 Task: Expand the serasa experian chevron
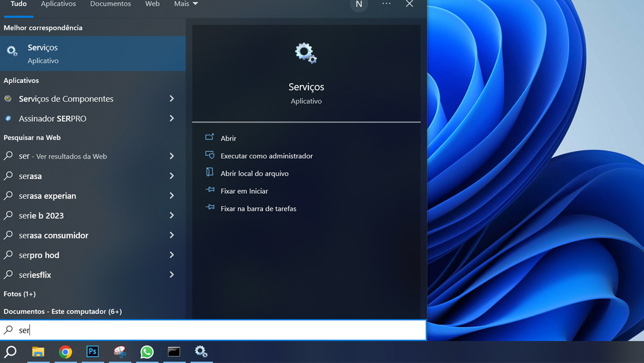pos(172,196)
